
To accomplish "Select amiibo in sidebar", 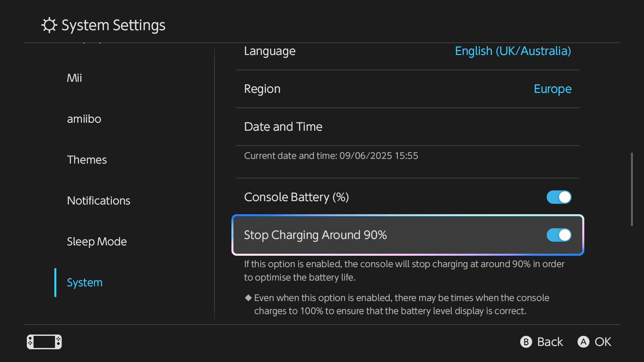I will (x=84, y=119).
